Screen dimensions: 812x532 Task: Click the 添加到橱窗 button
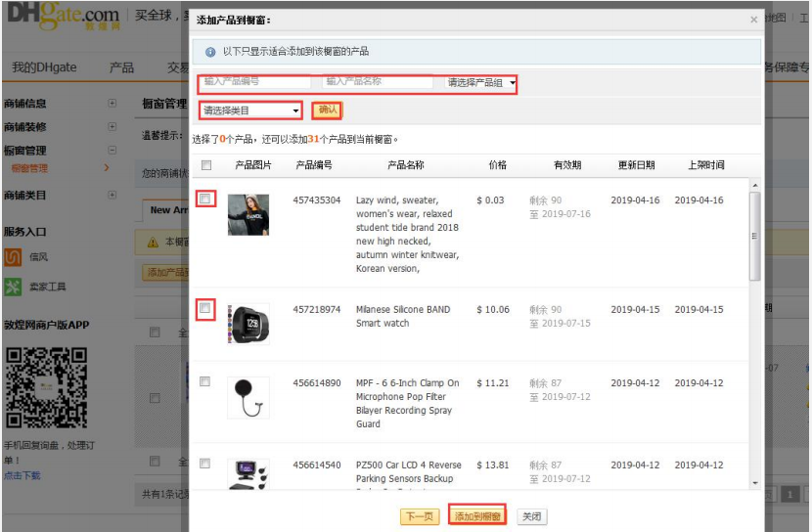pyautogui.click(x=477, y=516)
